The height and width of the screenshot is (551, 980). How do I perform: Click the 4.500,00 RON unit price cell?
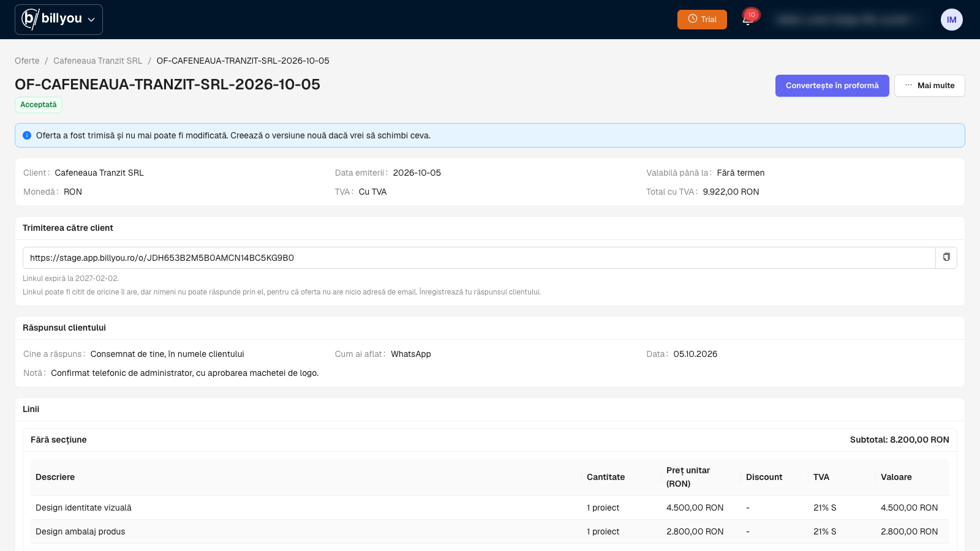click(x=695, y=508)
